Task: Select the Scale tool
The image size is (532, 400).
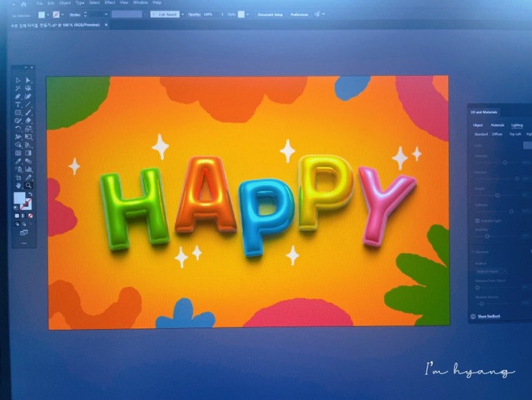Action: (x=28, y=129)
